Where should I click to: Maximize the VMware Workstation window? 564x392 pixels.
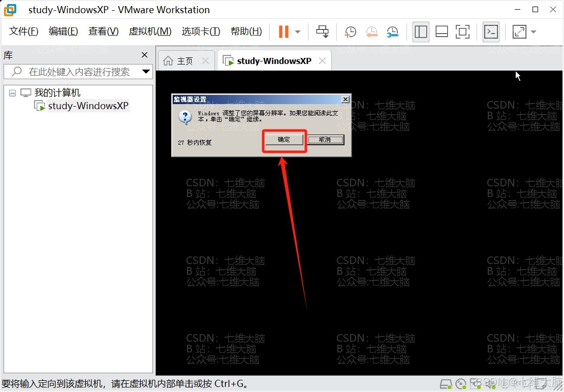coord(535,9)
